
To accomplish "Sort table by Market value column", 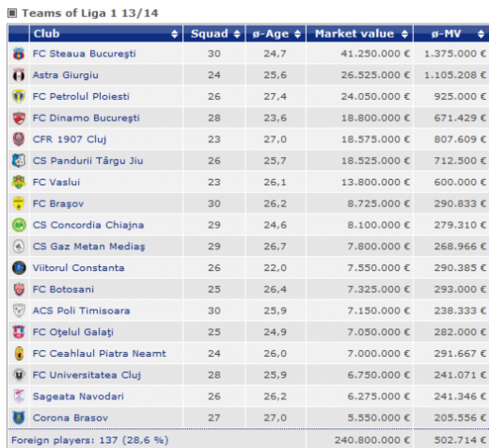I will coord(359,34).
